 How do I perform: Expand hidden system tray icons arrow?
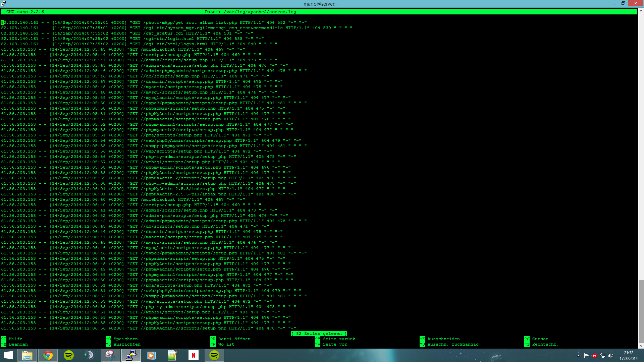[x=578, y=356]
